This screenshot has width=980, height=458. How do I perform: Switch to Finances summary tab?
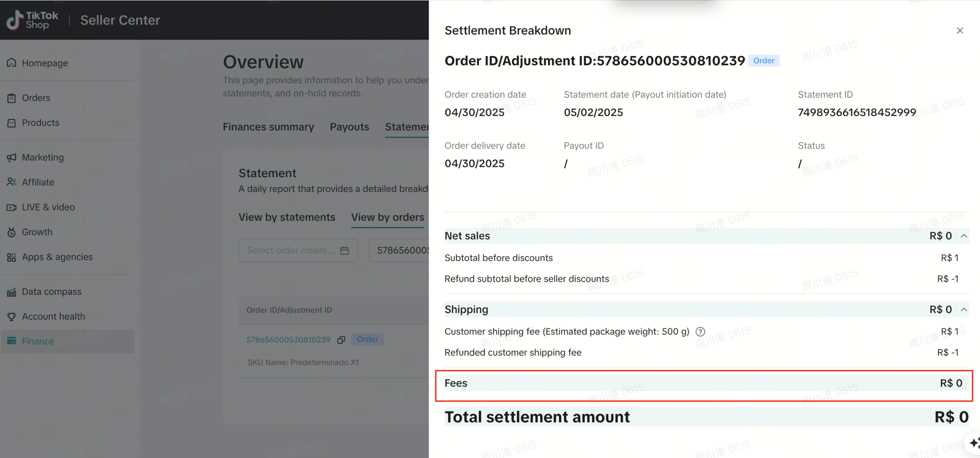click(268, 127)
